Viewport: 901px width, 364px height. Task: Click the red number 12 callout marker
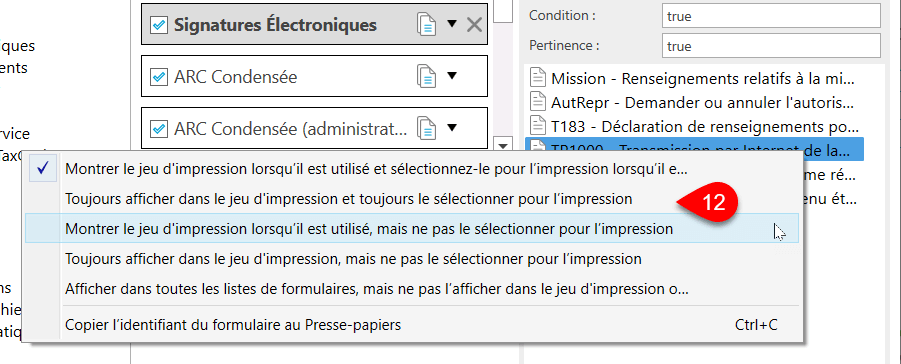point(708,202)
